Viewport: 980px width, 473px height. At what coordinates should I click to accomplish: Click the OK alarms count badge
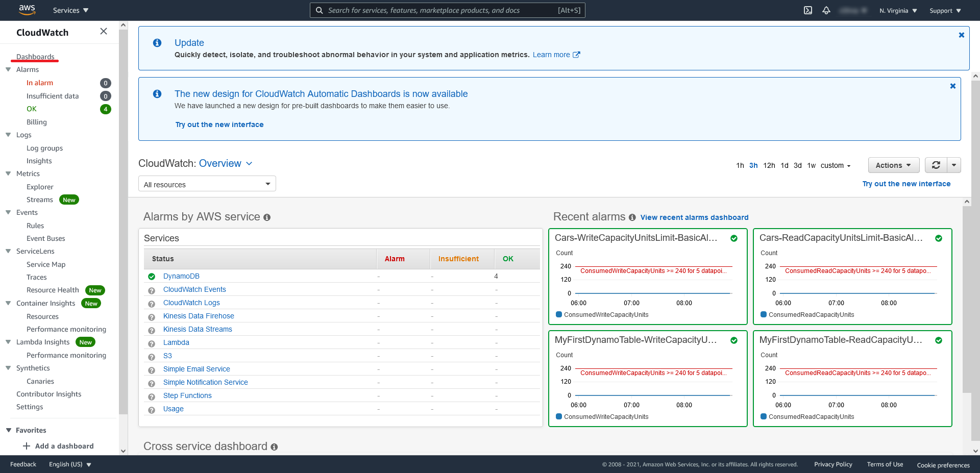tap(106, 109)
